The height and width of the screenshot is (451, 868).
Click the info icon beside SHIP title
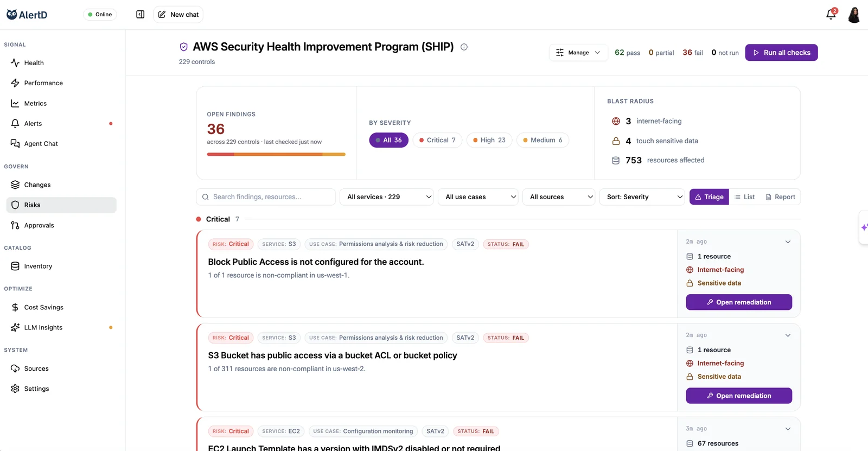(464, 47)
